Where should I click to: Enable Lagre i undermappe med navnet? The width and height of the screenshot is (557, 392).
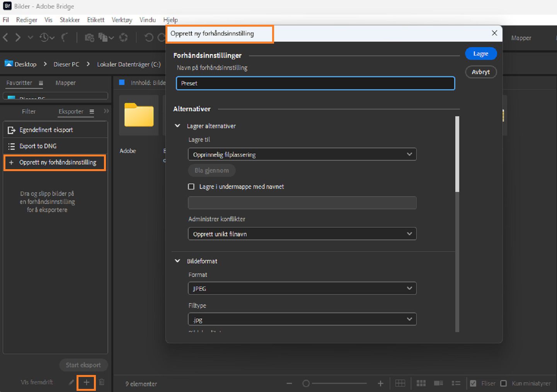coord(191,187)
